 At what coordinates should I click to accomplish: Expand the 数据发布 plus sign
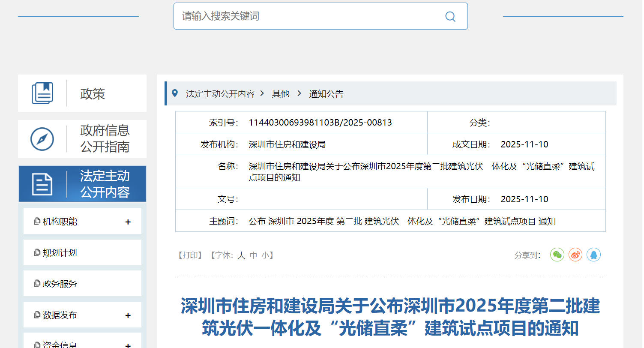[128, 315]
